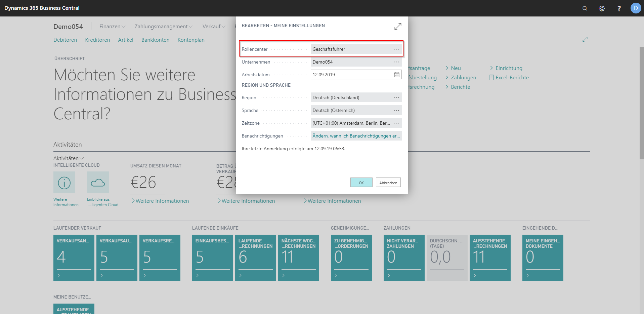Open the settings gear in the top bar

coord(602,8)
